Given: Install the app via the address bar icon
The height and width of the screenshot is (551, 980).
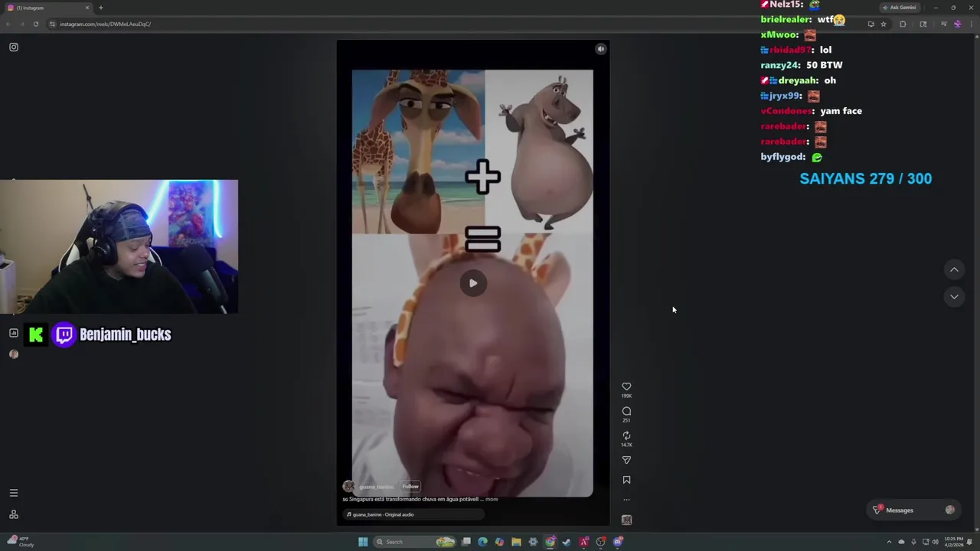Looking at the screenshot, I should click(871, 24).
